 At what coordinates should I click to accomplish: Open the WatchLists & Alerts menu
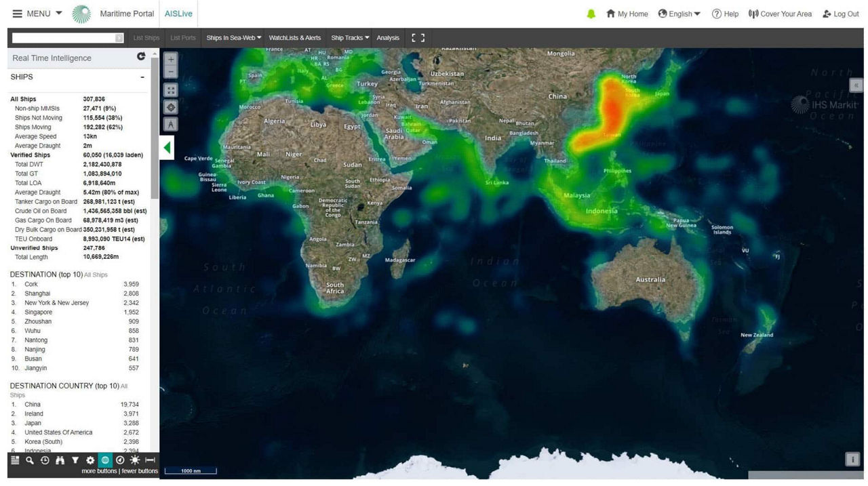pos(295,38)
